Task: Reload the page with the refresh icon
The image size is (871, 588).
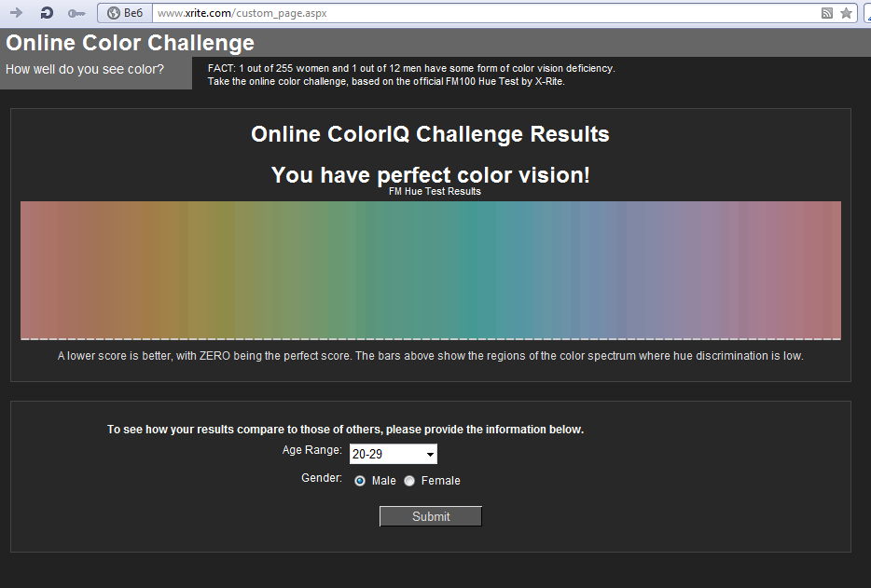Action: coord(46,13)
